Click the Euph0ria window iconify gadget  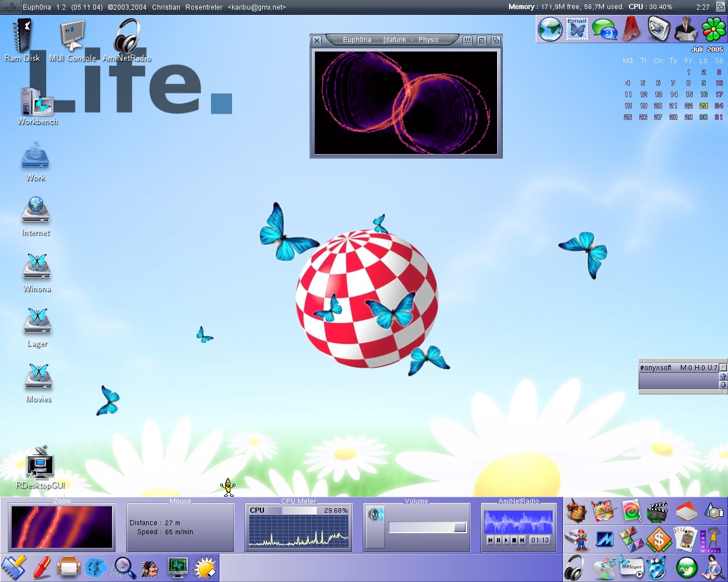pyautogui.click(x=468, y=40)
